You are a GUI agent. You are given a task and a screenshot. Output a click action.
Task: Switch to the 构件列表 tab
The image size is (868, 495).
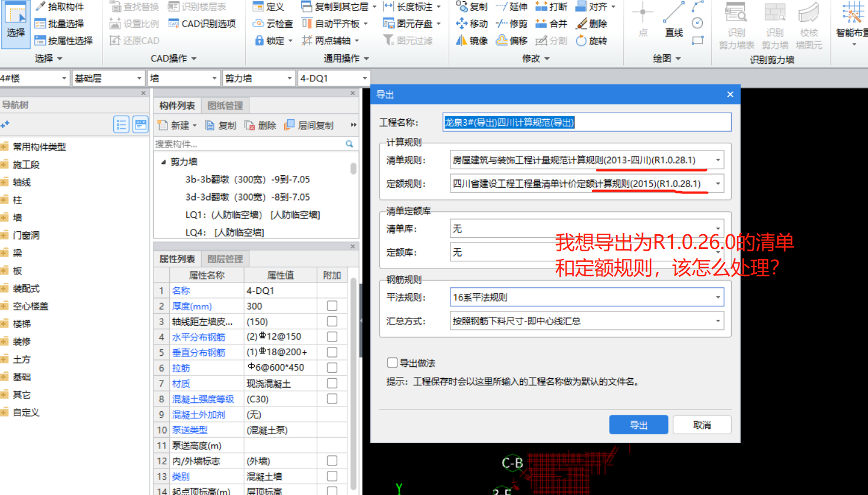click(177, 106)
